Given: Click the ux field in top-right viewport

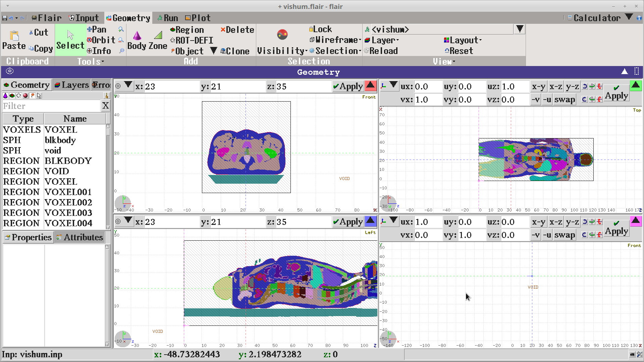Looking at the screenshot, I should pyautogui.click(x=428, y=86).
